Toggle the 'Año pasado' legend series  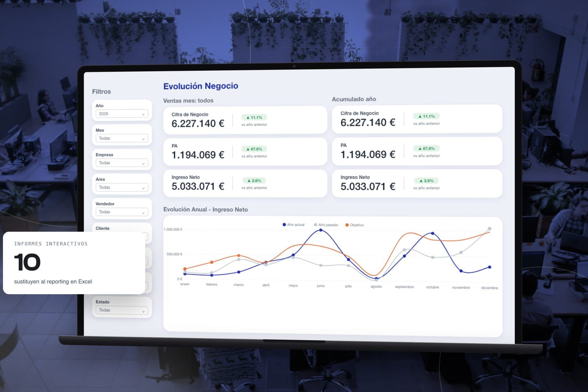[326, 225]
